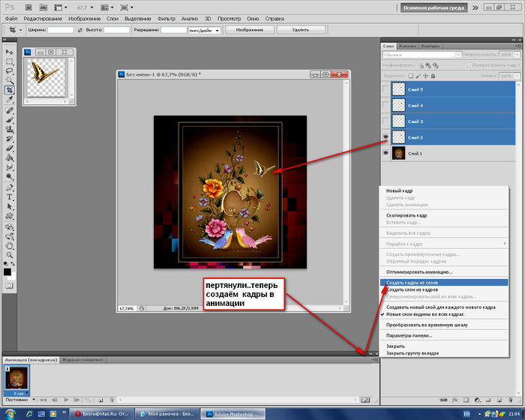The height and width of the screenshot is (420, 525).
Task: Select the Blur tool
Action: click(x=9, y=166)
